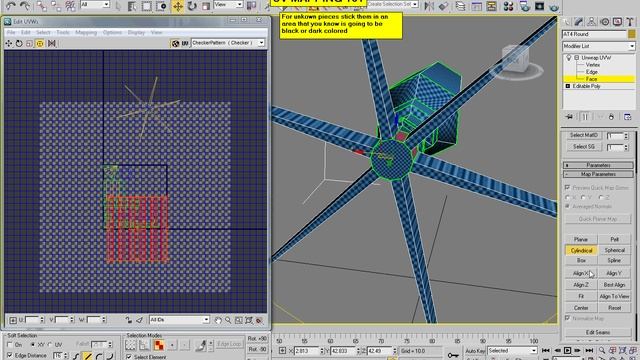Click the Mirror tool in main toolbar
Screen dimensions: 640x360
(x=429, y=6)
